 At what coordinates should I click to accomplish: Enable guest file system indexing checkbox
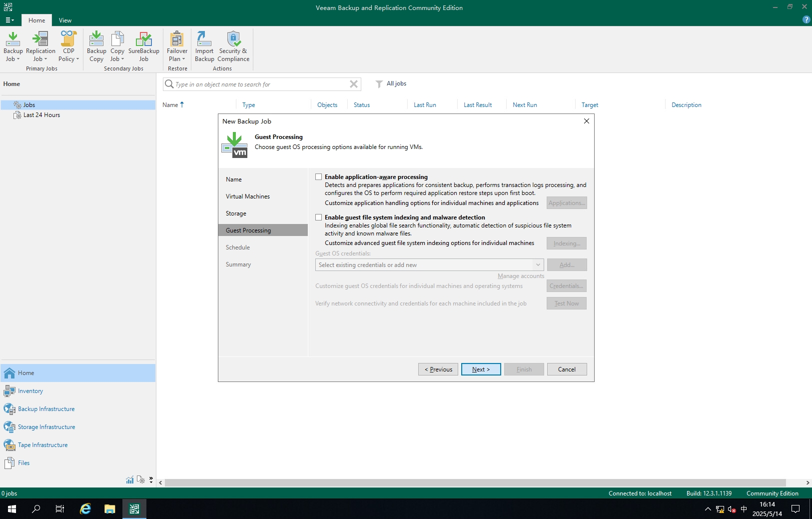point(319,217)
